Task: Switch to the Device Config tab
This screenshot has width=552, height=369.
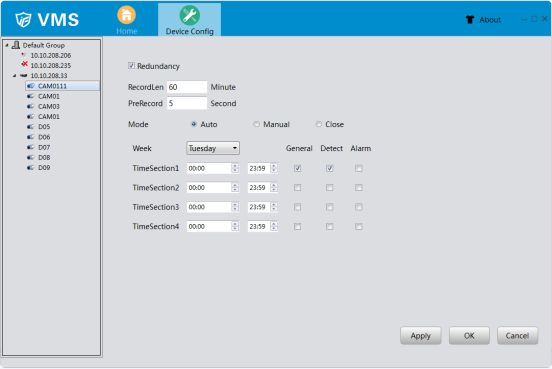Action: pyautogui.click(x=189, y=20)
